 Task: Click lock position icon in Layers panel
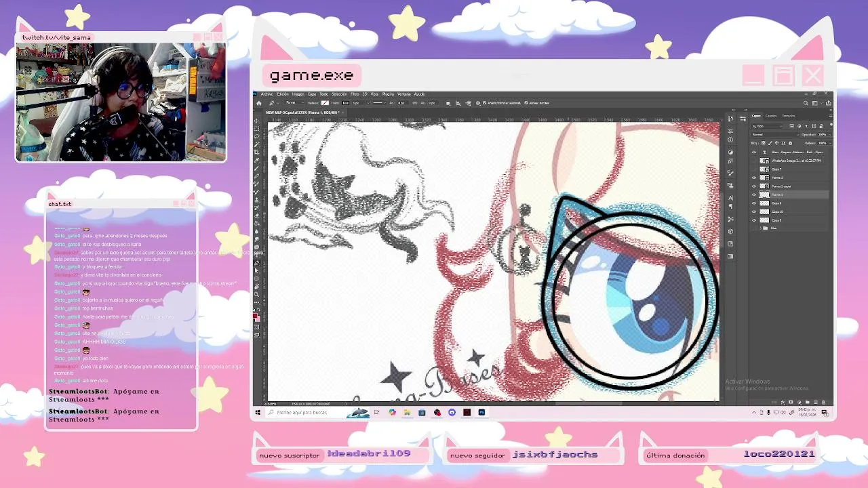coord(776,143)
